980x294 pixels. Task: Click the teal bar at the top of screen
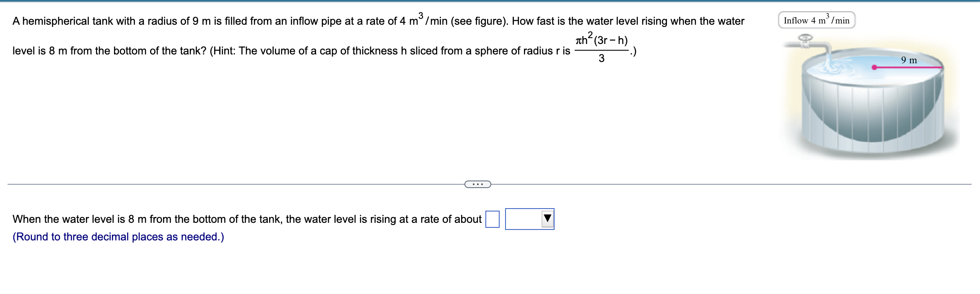(490, 1)
